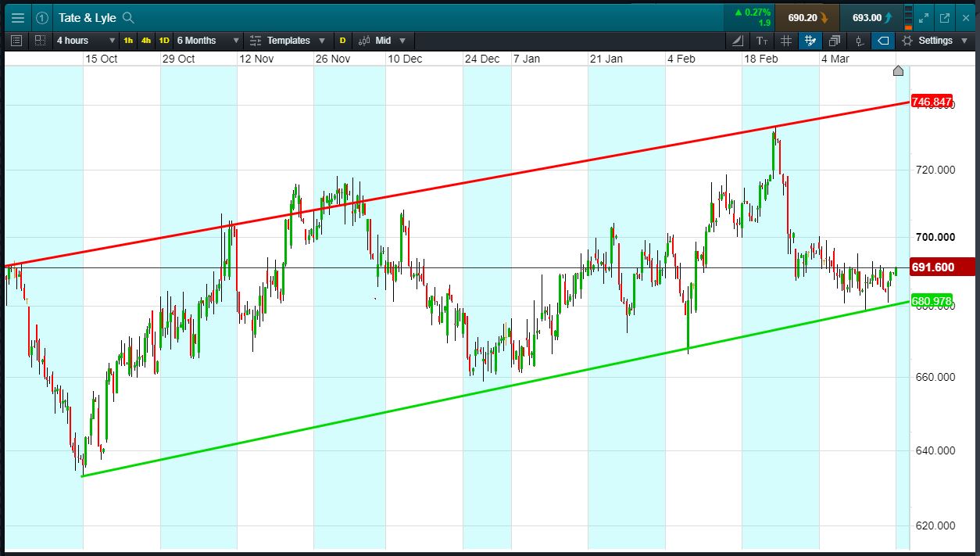Click the circled number 1 icon
The height and width of the screenshot is (556, 980).
pyautogui.click(x=42, y=18)
